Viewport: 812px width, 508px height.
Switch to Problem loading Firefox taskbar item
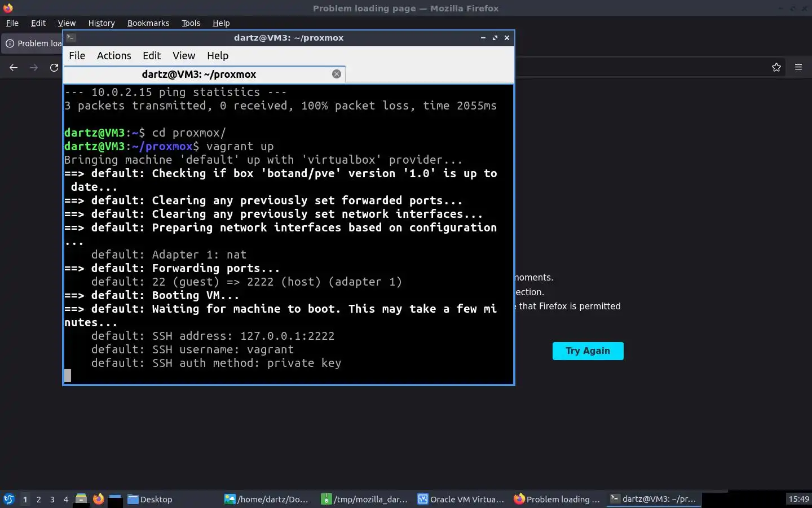pos(558,499)
